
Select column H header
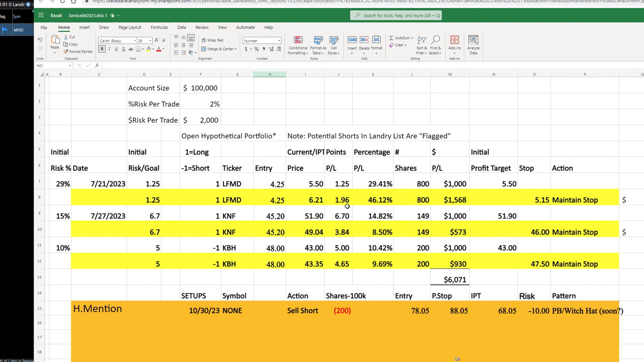pyautogui.click(x=270, y=74)
